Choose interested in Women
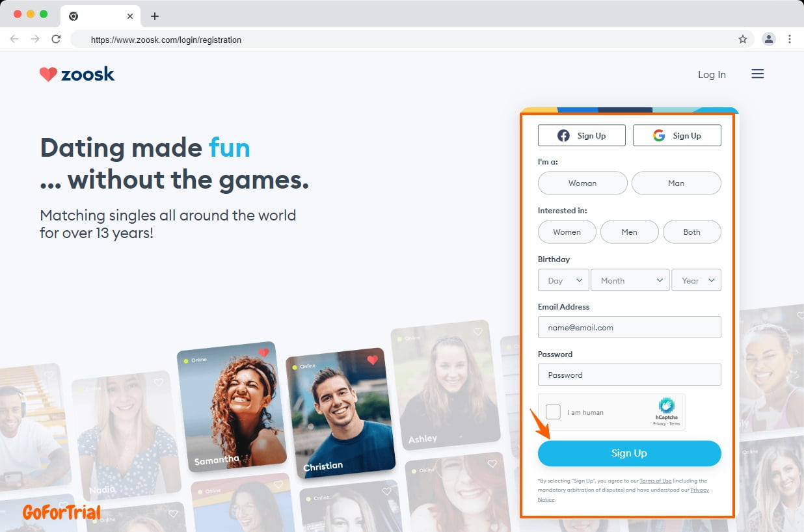 click(567, 232)
